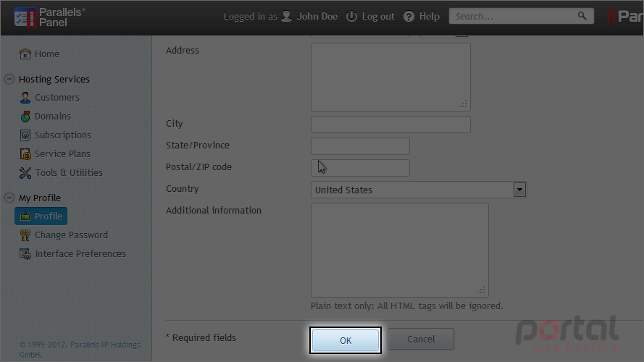Click the 'Plain text only' hint text

tap(406, 306)
